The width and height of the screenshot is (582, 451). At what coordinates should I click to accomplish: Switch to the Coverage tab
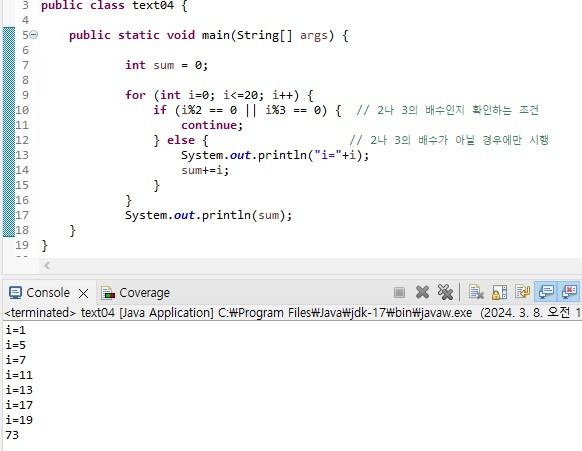[x=144, y=293]
